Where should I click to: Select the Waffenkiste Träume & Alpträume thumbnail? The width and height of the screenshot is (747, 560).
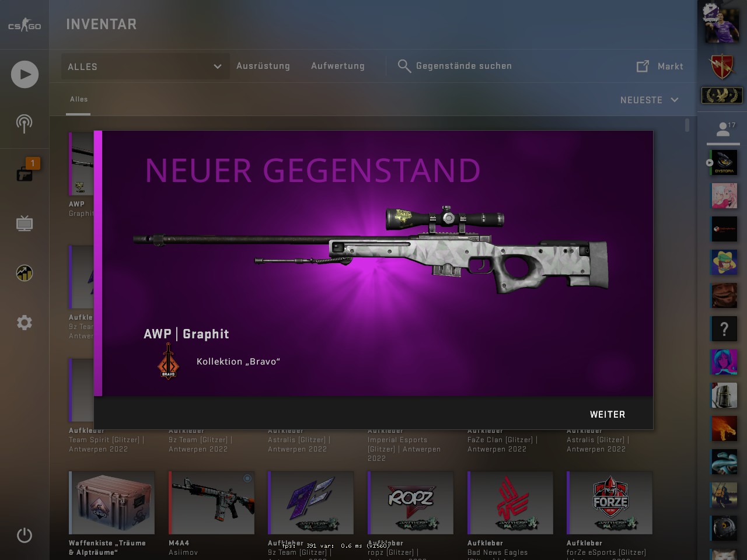coord(111,503)
